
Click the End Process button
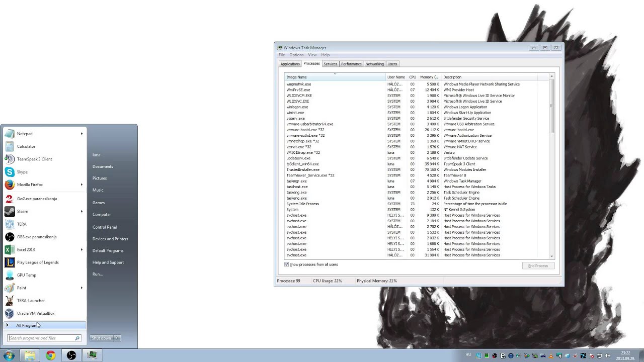click(x=537, y=265)
